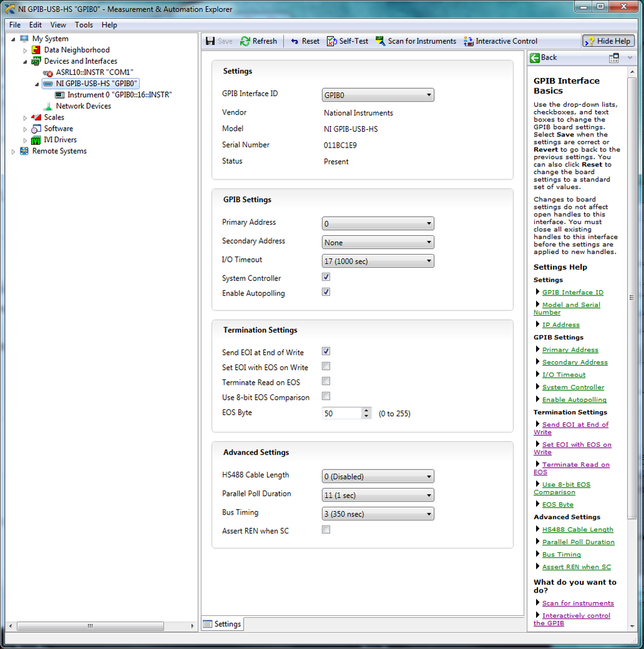Screen dimensions: 644x649
Task: Expand the Data Neighborhood node
Action: coord(25,51)
